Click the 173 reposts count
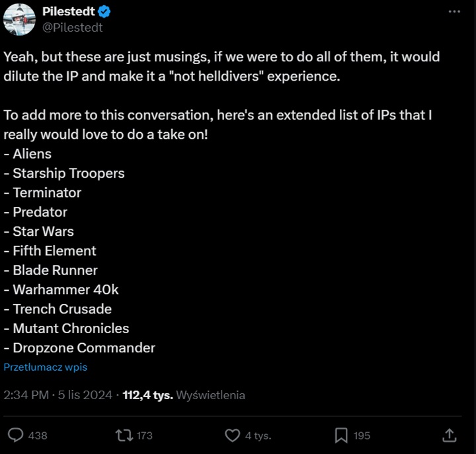The width and height of the screenshot is (476, 454). [144, 435]
